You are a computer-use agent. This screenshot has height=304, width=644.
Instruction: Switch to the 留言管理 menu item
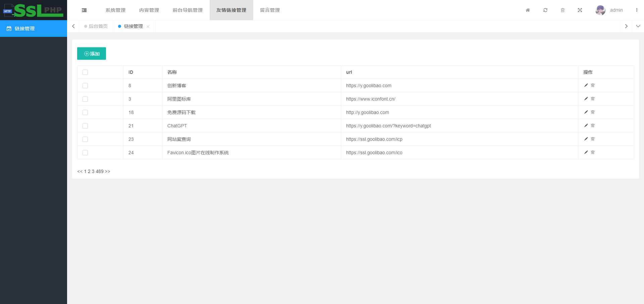[269, 10]
